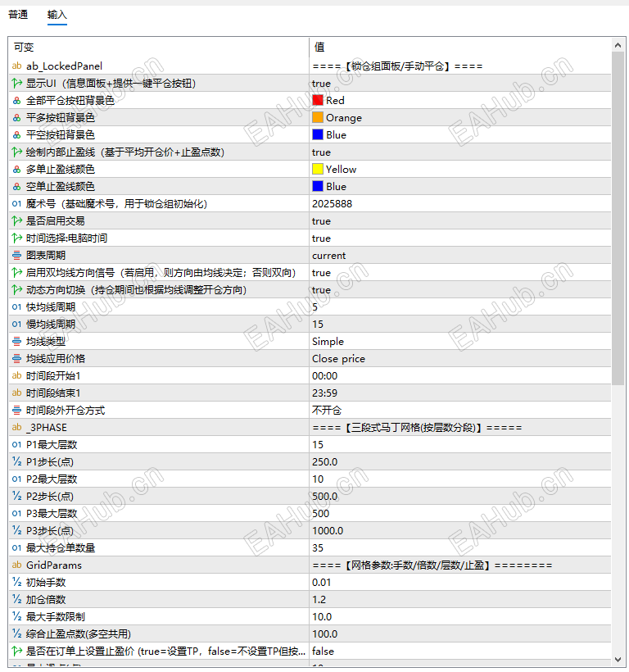The image size is (629, 672).
Task: Select the GridParams row label
Action: (x=54, y=565)
